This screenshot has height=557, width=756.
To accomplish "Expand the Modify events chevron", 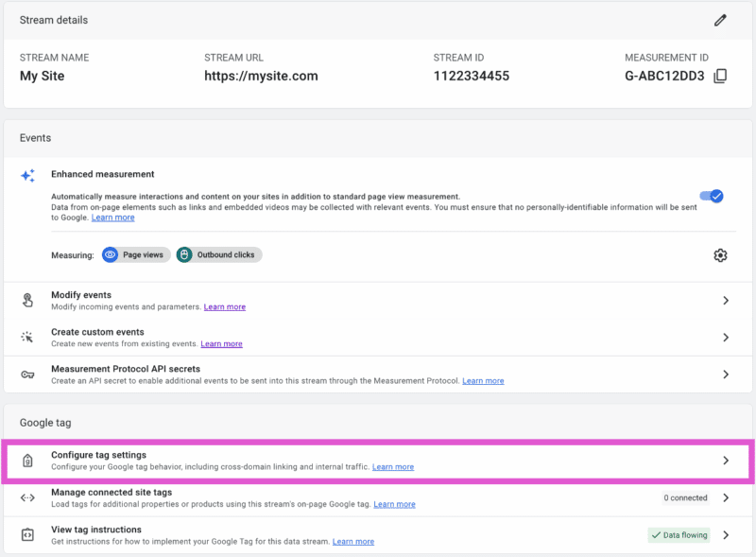I will click(x=726, y=301).
